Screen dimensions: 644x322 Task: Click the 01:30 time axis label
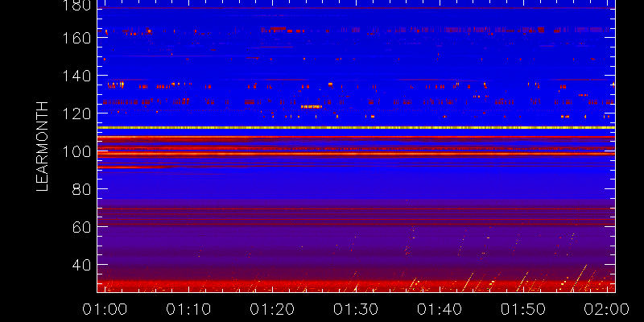point(356,309)
